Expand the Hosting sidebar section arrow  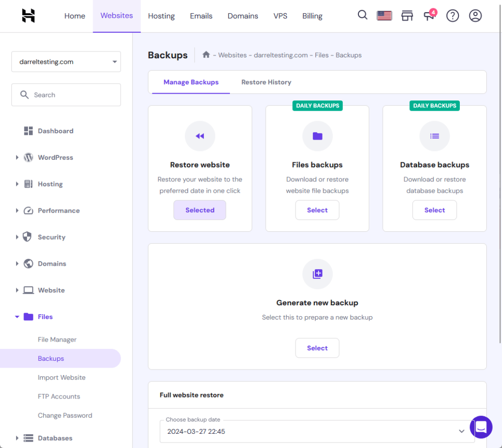click(x=17, y=184)
